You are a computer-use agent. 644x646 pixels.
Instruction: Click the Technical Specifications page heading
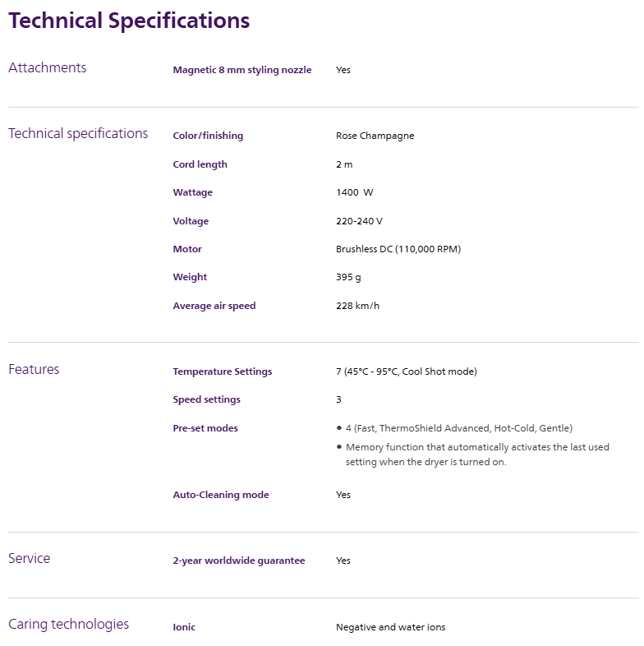[x=129, y=21]
